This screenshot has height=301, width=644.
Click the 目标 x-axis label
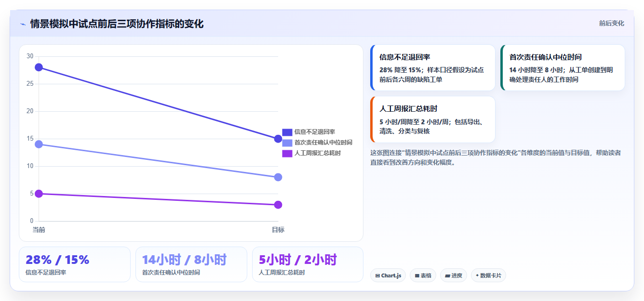pyautogui.click(x=278, y=230)
